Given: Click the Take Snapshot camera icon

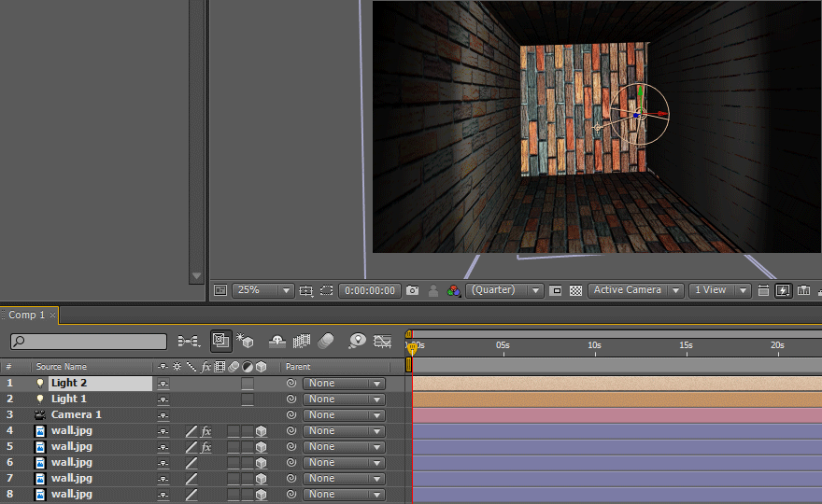Looking at the screenshot, I should (x=412, y=290).
